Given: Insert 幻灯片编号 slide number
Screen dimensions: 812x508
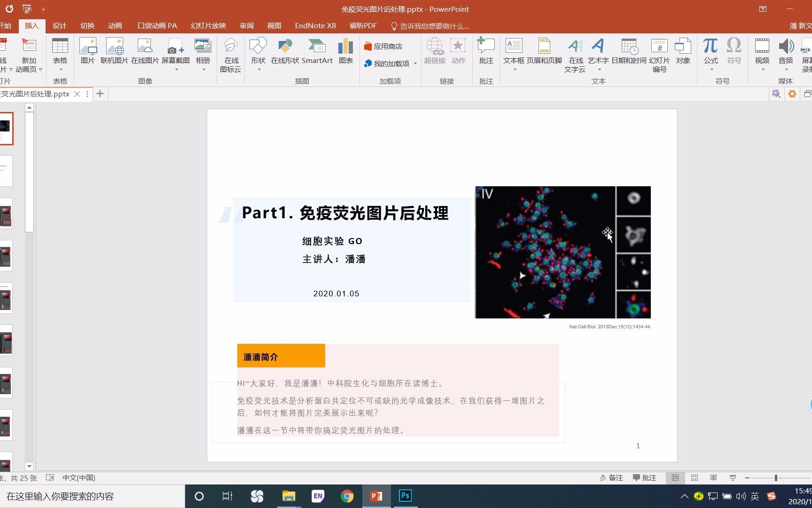Looking at the screenshot, I should [x=659, y=55].
